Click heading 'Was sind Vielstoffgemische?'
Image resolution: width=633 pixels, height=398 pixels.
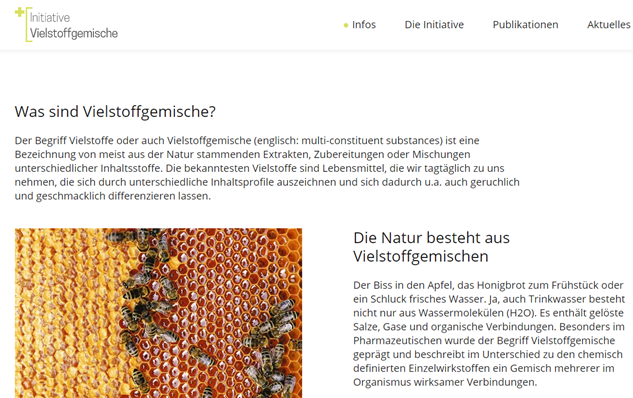(x=115, y=112)
